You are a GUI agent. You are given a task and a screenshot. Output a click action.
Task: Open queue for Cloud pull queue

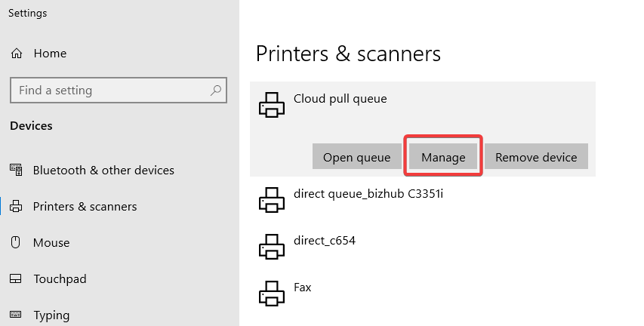(356, 158)
